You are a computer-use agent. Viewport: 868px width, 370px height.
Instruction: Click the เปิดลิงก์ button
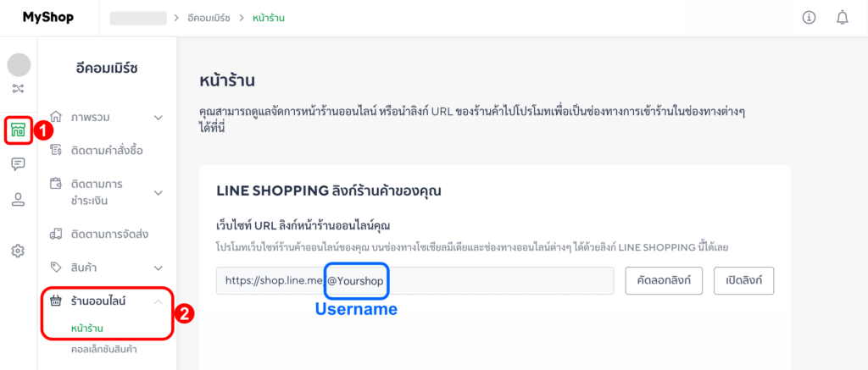click(743, 281)
